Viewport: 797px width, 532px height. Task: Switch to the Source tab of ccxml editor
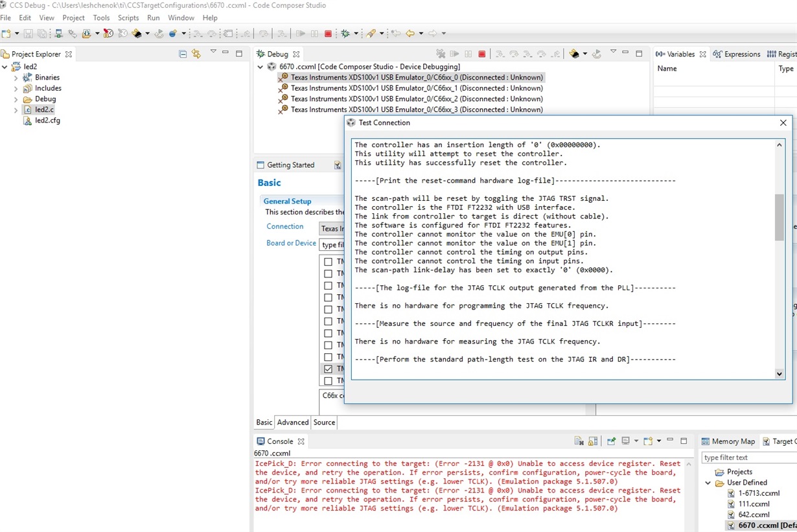(324, 422)
